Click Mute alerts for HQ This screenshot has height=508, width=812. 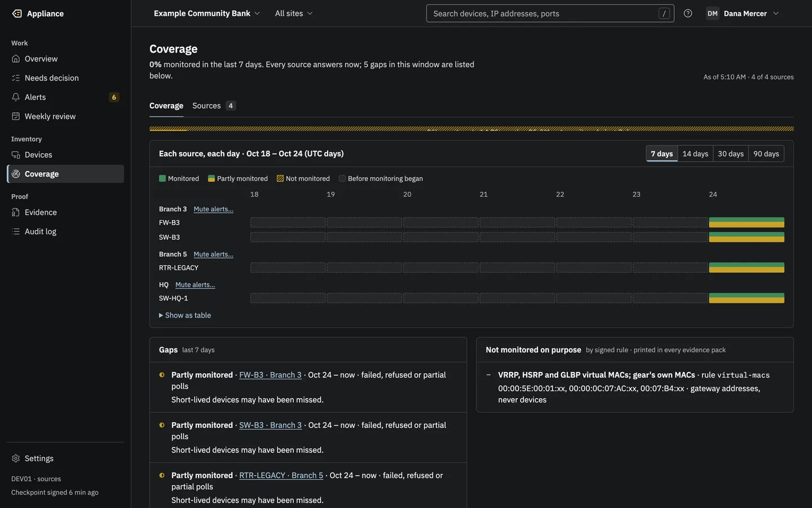(x=195, y=284)
